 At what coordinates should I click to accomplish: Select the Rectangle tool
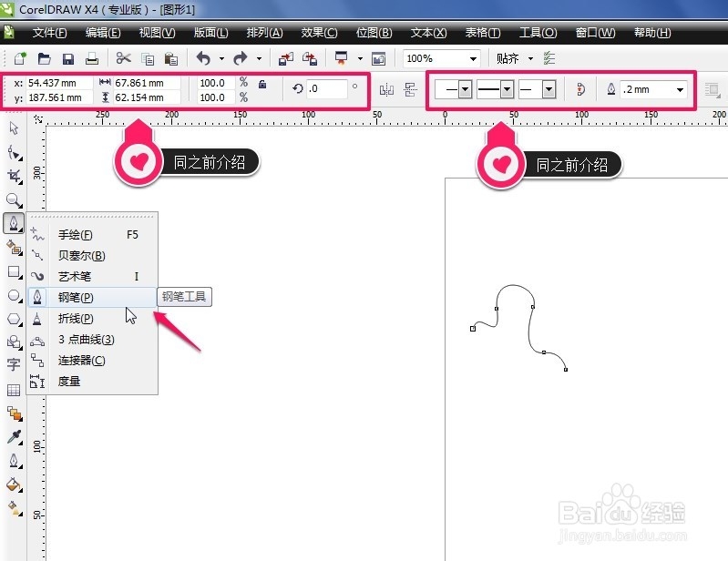click(14, 272)
